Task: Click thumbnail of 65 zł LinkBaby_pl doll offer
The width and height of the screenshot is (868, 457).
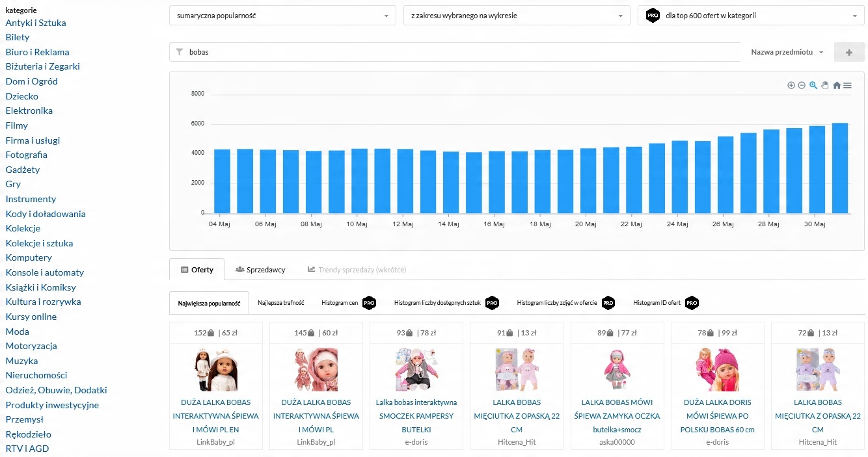Action: [216, 369]
